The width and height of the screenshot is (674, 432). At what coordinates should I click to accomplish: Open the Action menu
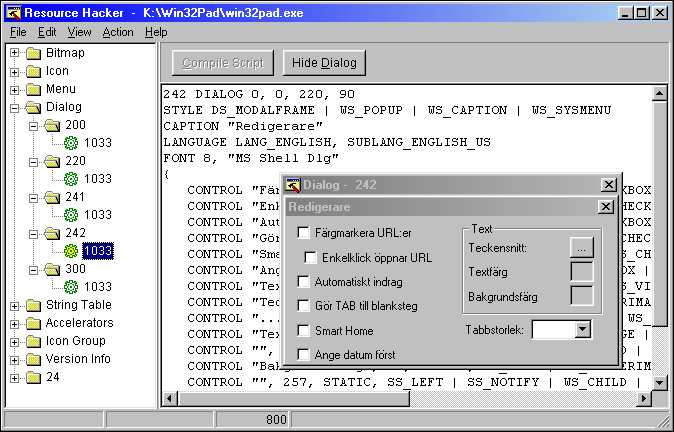click(118, 32)
